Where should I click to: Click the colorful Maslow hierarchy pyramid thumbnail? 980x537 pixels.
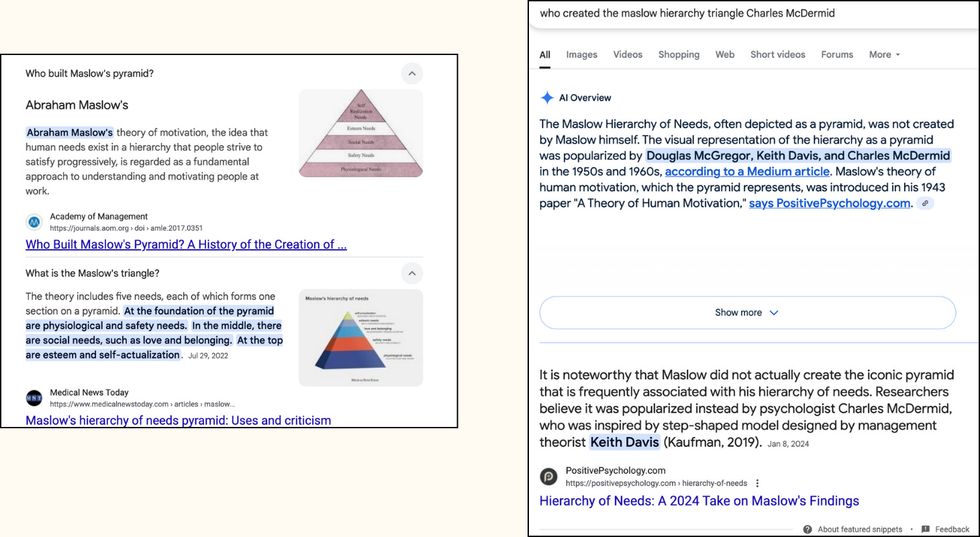(361, 338)
